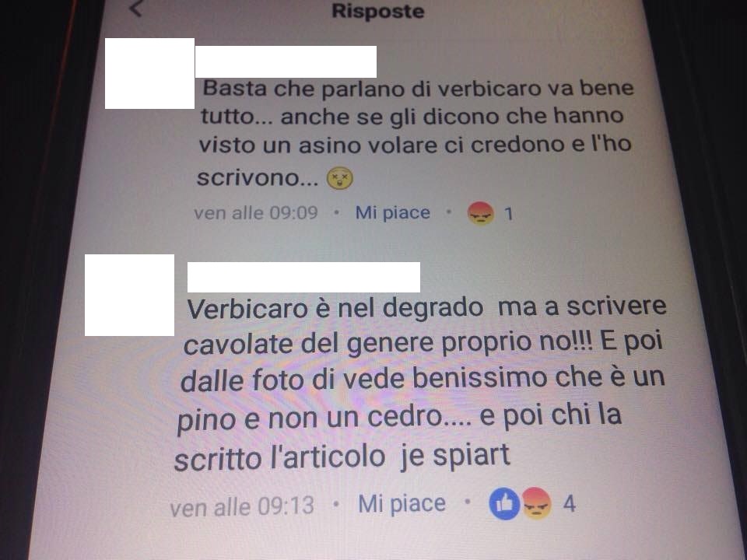Go back using the arrow beside Risposte
Viewport: 747px width, 560px height.
(x=136, y=8)
